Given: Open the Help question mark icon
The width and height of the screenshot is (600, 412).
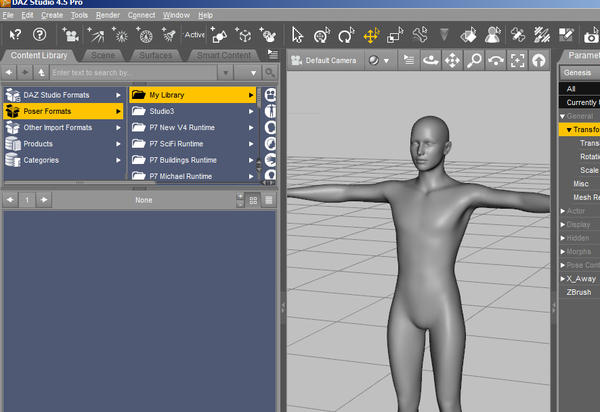Looking at the screenshot, I should [41, 35].
